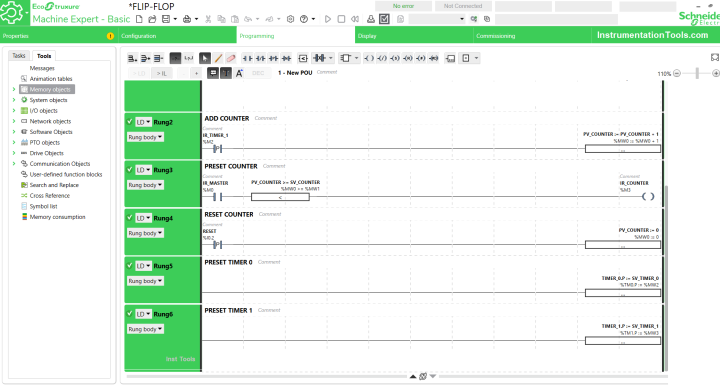
Task: Switch to the Configuration tab
Action: (x=139, y=36)
